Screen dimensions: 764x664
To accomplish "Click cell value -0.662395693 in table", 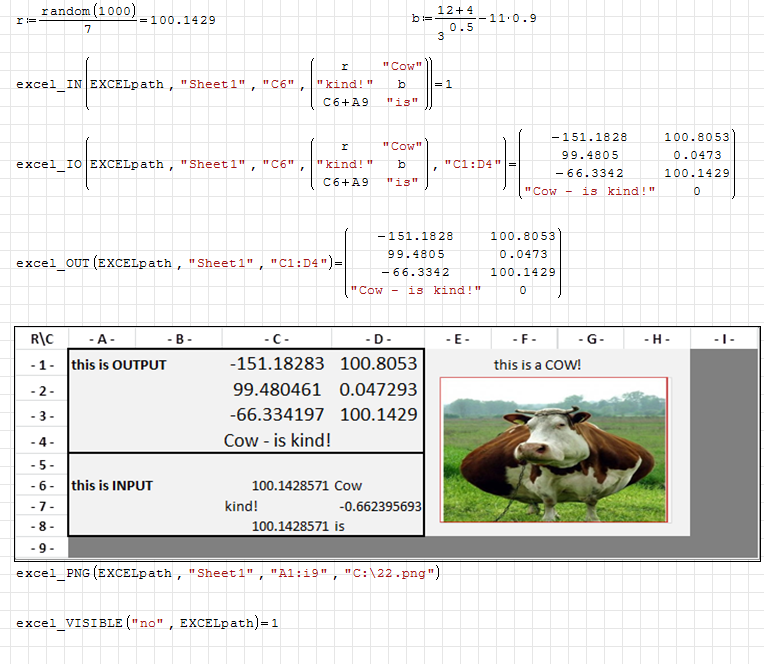I will pyautogui.click(x=380, y=506).
